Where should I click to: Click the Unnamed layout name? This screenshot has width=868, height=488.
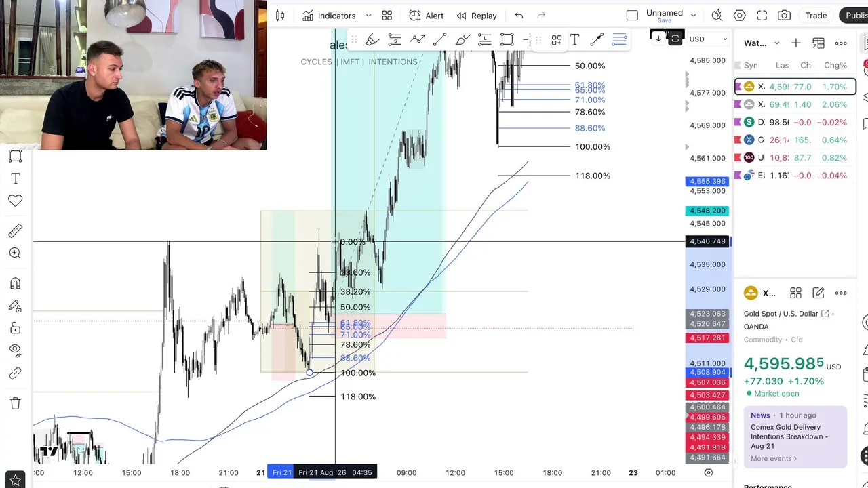pos(665,13)
